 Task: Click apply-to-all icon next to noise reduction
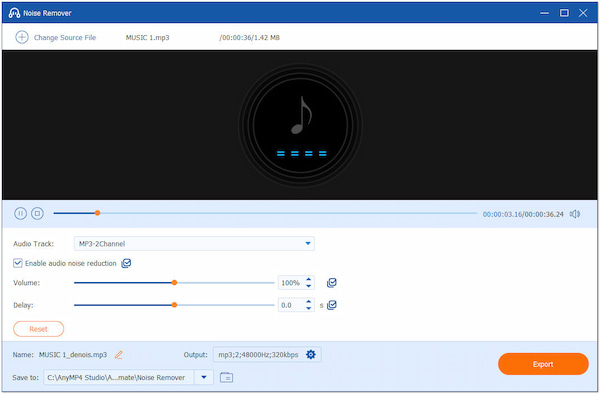pos(126,263)
